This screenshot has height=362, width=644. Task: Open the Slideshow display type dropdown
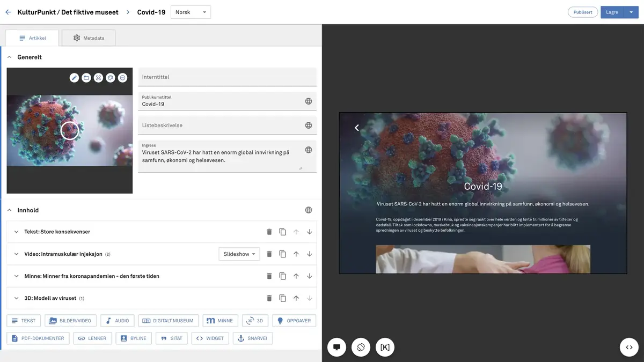click(239, 254)
